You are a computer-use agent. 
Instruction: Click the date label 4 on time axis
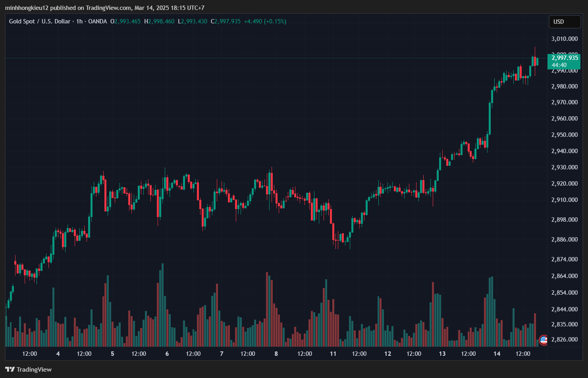pyautogui.click(x=58, y=353)
